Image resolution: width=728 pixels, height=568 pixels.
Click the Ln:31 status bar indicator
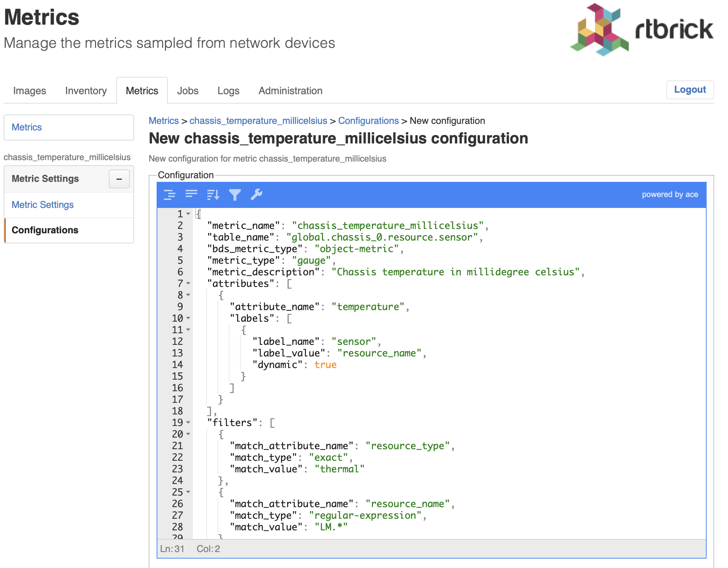[x=172, y=549]
